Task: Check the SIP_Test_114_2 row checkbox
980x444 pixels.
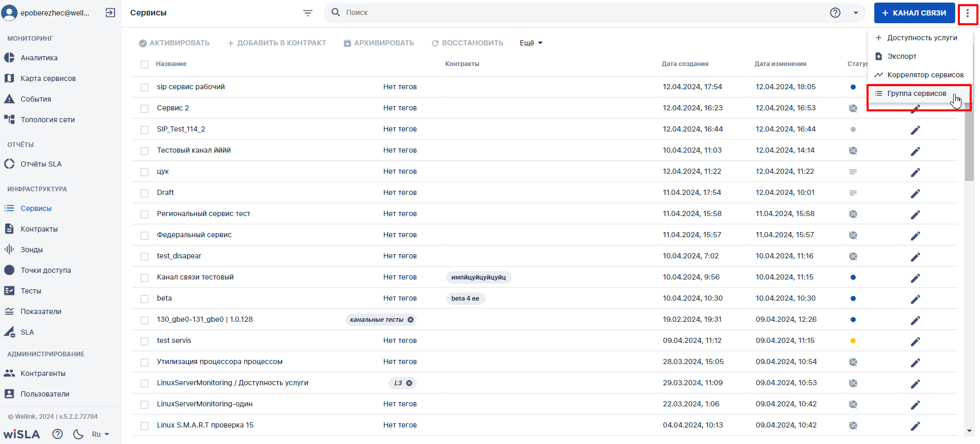Action: point(144,130)
